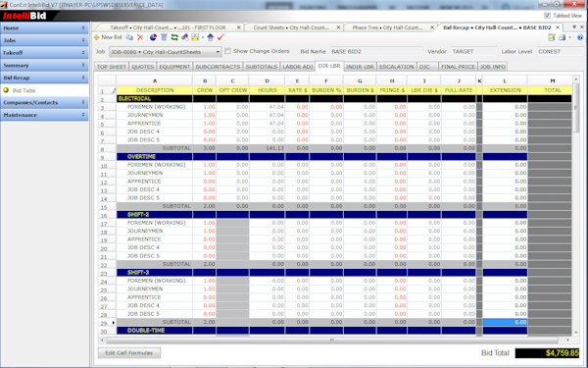Click the highlighted extension cell in row 29
Screen dimensions: 588x368
click(505, 322)
